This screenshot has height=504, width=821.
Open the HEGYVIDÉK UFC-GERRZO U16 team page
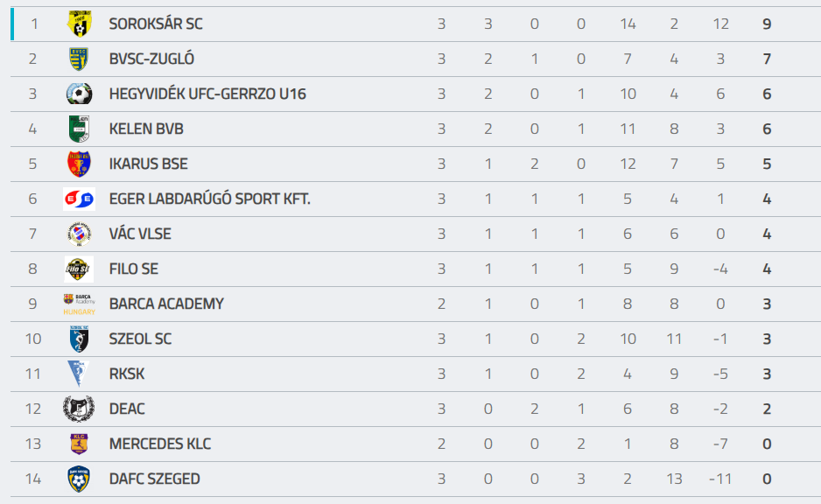coord(207,94)
